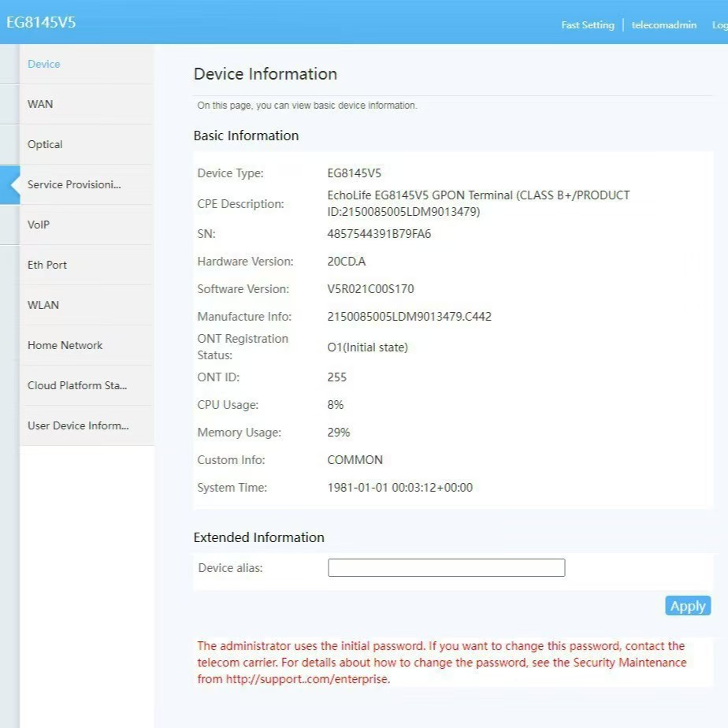Screen dimensions: 728x728
Task: Click the SN serial number value
Action: pos(379,234)
